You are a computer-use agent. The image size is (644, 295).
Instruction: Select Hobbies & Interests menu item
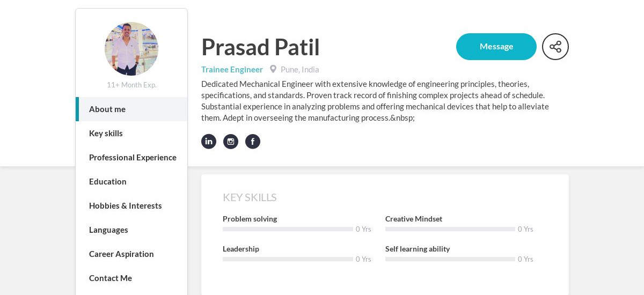coord(131,205)
